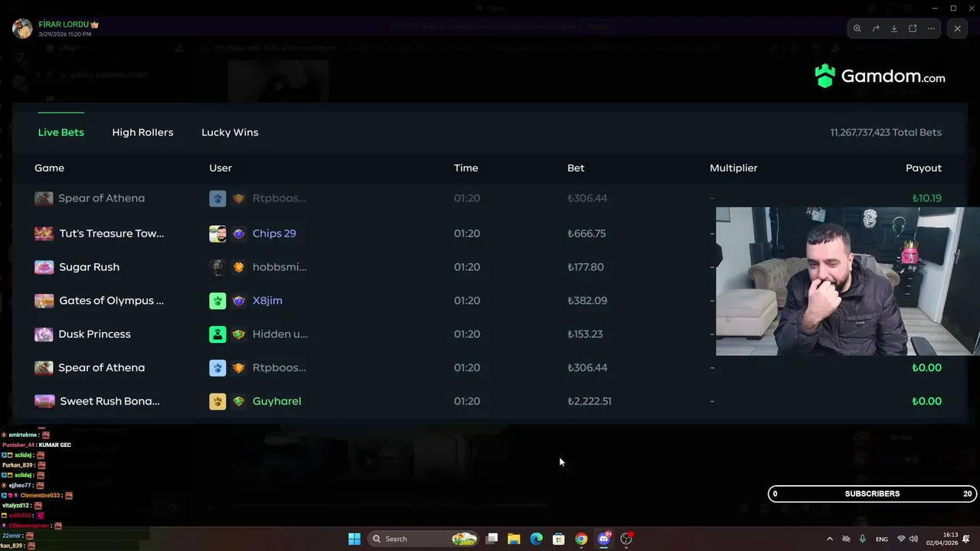Open the Chips 29 username
980x551 pixels.
[274, 233]
